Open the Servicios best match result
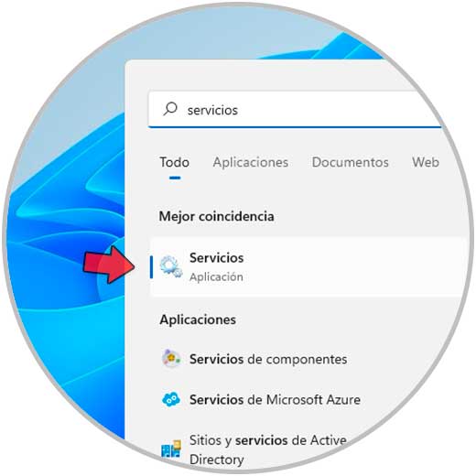Screen dimensions: 476x476 (x=309, y=266)
